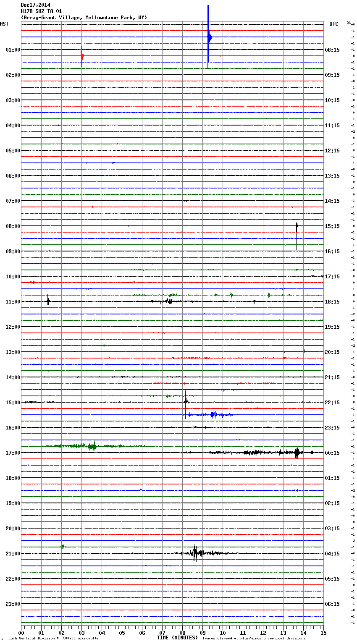Select the 13:00 MST time label

click(13, 352)
